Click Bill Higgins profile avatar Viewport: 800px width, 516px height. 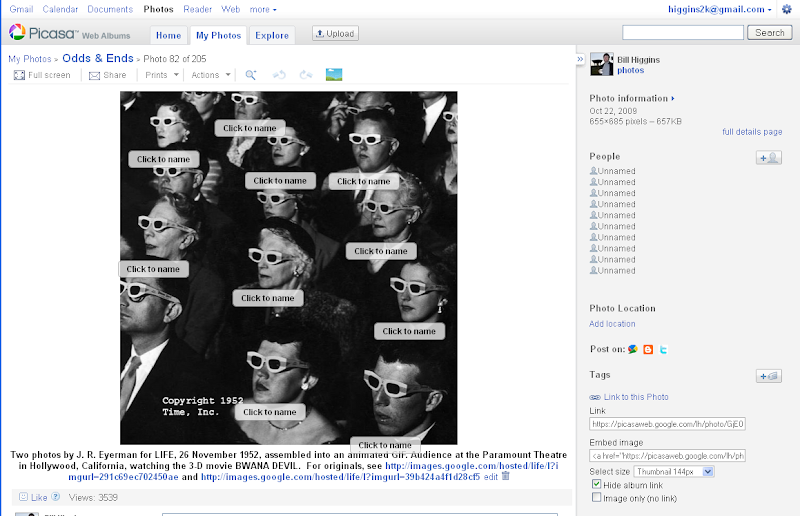602,64
